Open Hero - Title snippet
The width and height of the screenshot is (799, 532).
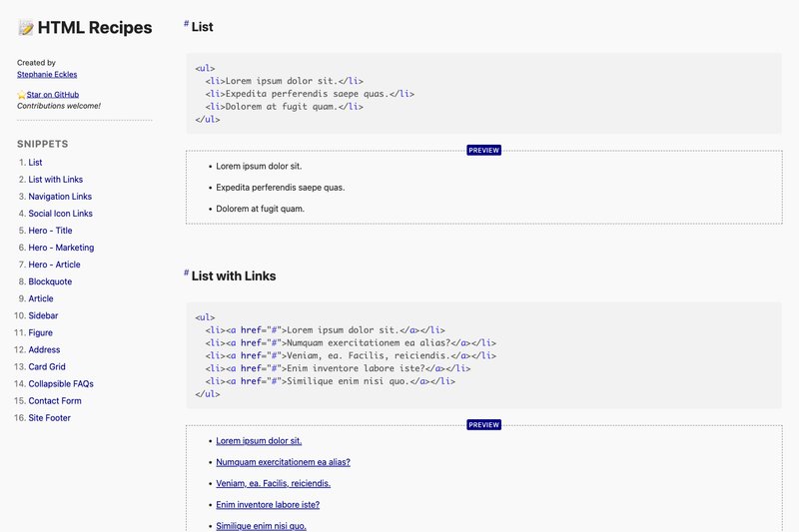click(x=51, y=231)
